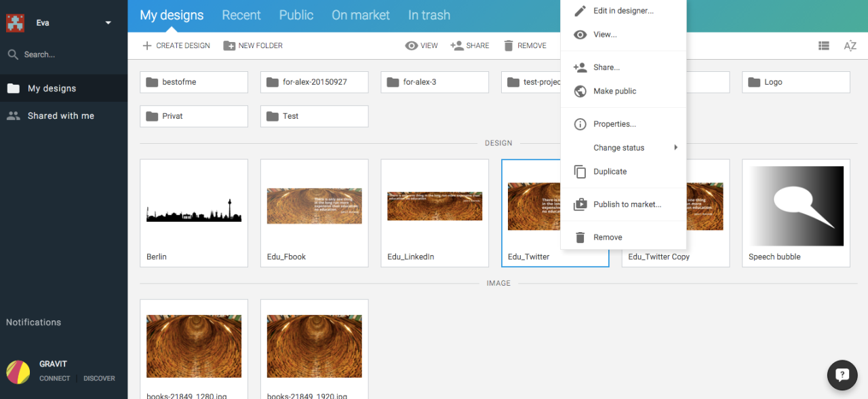
Task: Click the globe icon beside Make public
Action: (580, 91)
